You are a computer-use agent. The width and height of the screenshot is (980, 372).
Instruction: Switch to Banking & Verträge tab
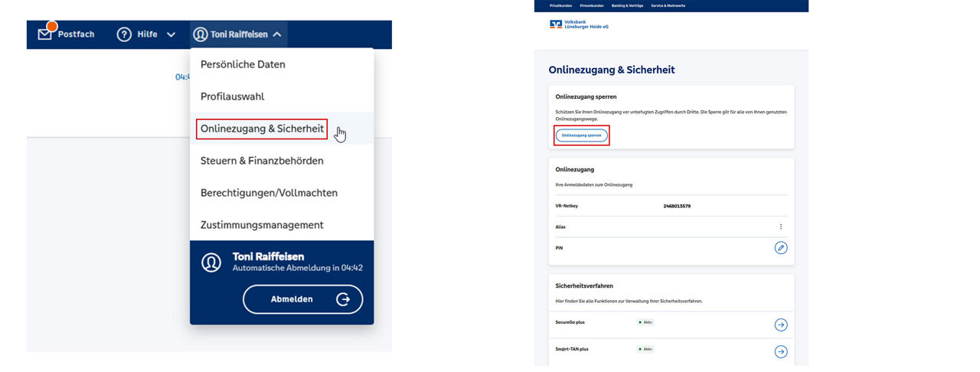click(627, 5)
